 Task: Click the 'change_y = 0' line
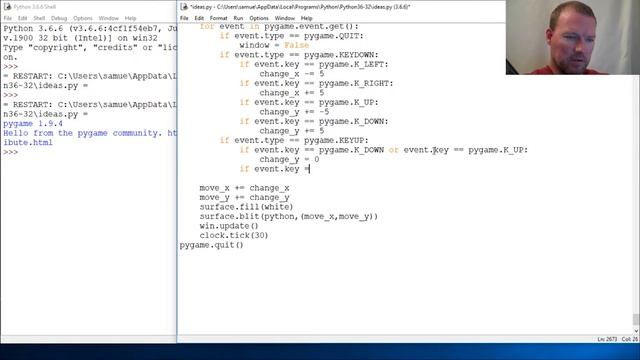pos(289,160)
